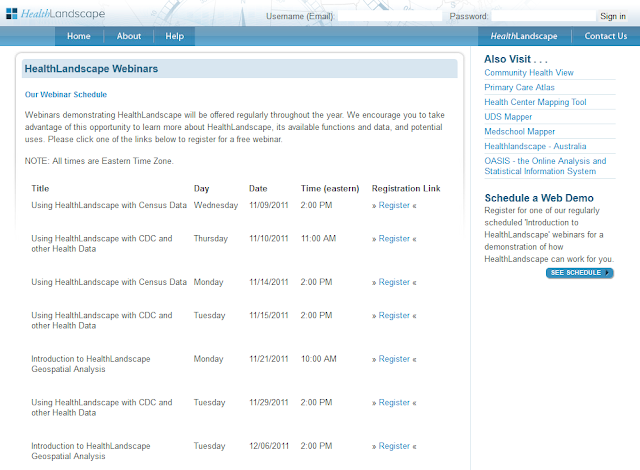Click the date cell '11/14/2011'

(269, 282)
